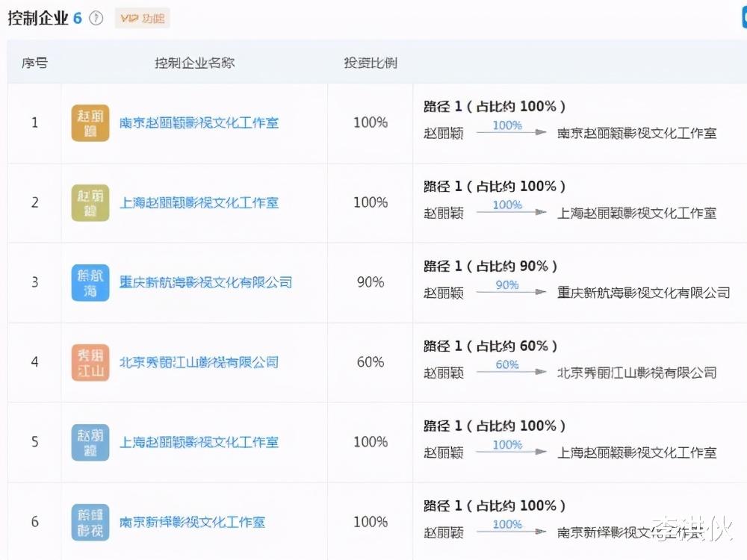Viewport: 747px width, 560px height.
Task: Click the blue icon at the top right corner
Action: [x=743, y=16]
